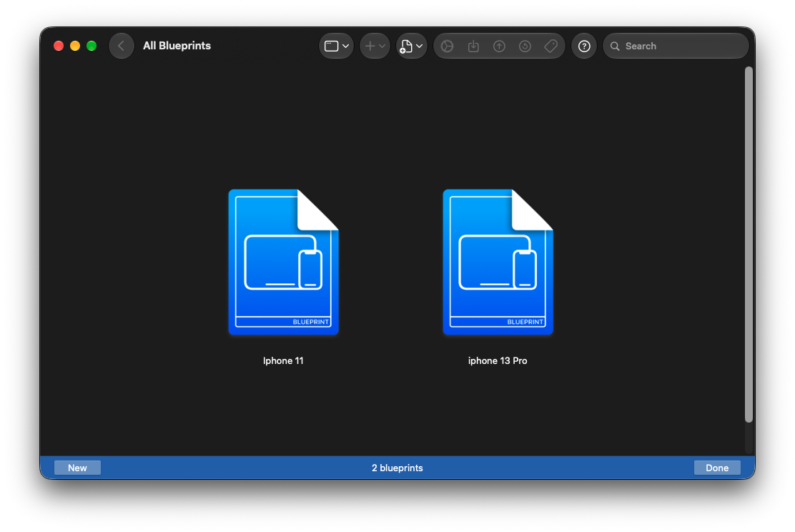Viewport: 795px width, 532px height.
Task: Click the new blueprint document icon
Action: coord(406,46)
